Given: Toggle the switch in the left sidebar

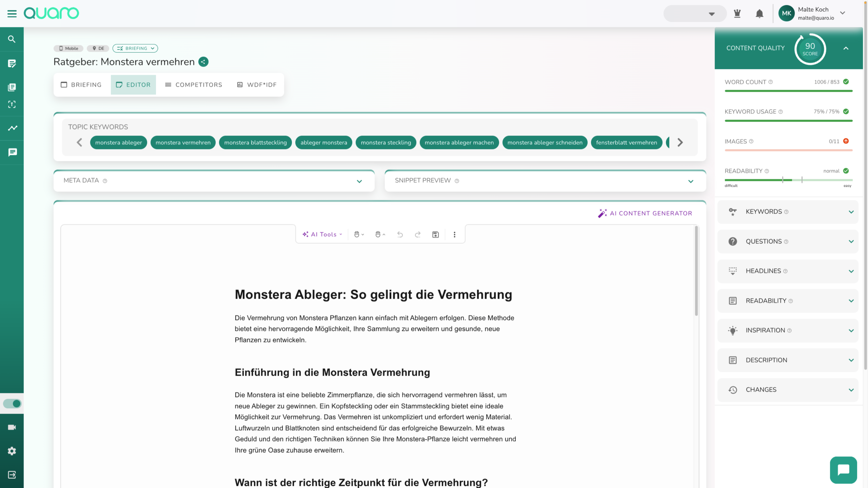Looking at the screenshot, I should [12, 403].
